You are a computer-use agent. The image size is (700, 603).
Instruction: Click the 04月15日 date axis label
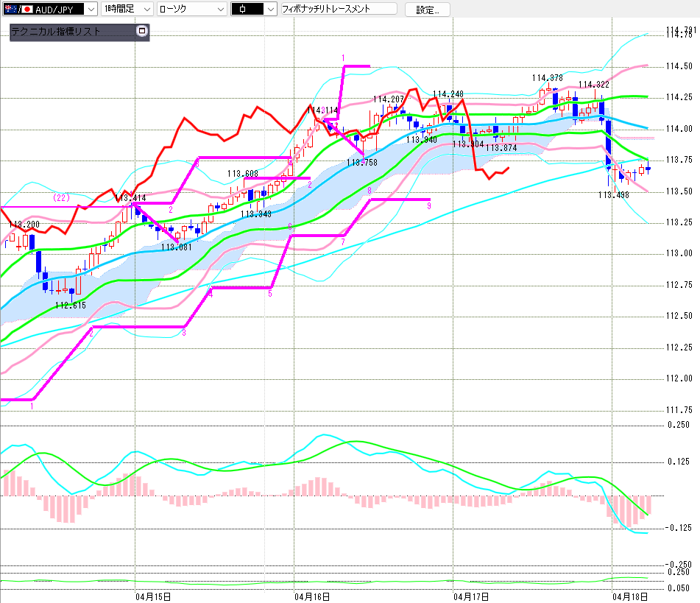tap(154, 596)
